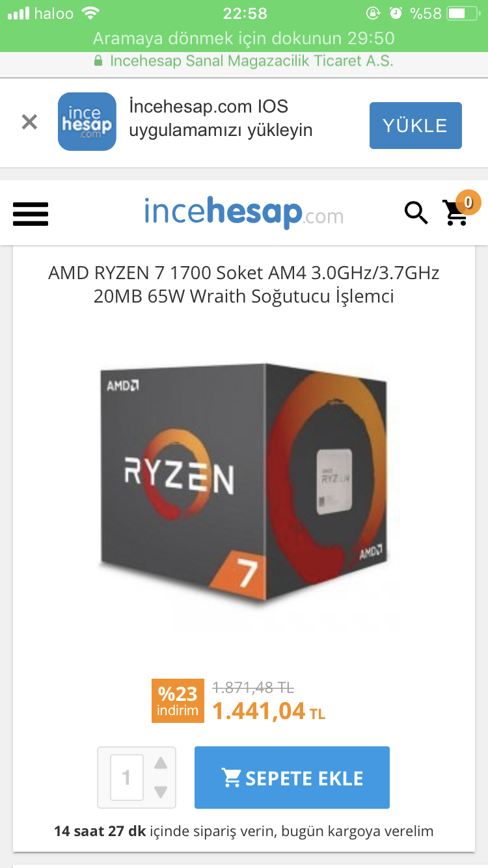Open the shopping cart icon
488x868 pixels.
[x=455, y=213]
